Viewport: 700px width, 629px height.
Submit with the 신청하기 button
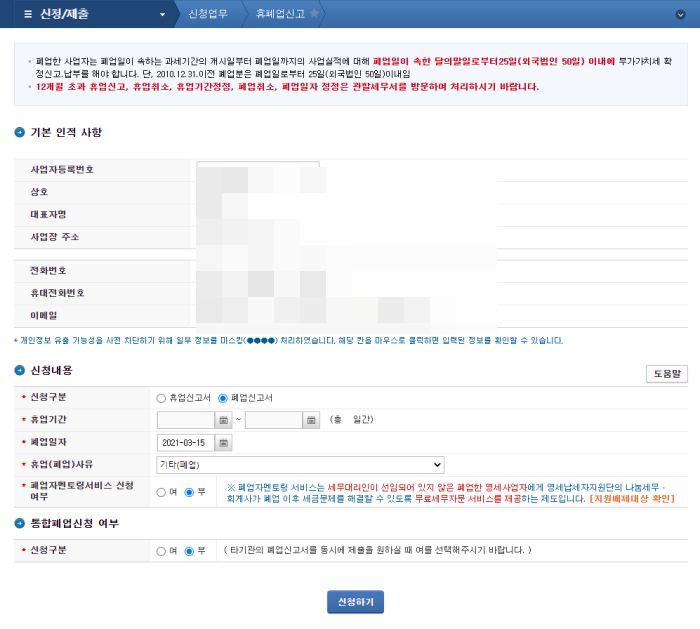click(x=355, y=602)
